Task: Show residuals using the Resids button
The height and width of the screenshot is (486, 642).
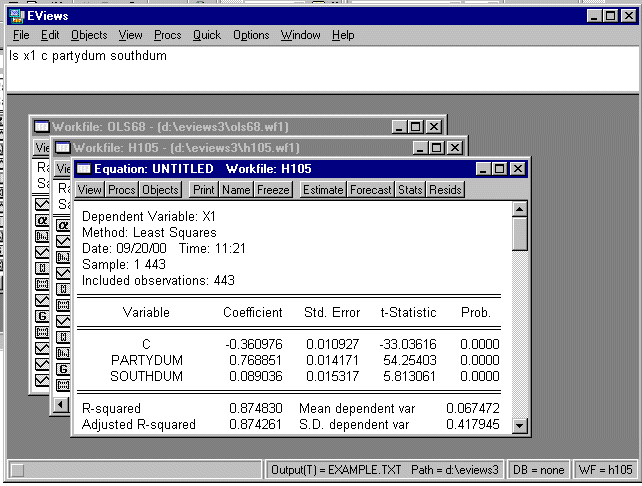Action: pos(446,189)
